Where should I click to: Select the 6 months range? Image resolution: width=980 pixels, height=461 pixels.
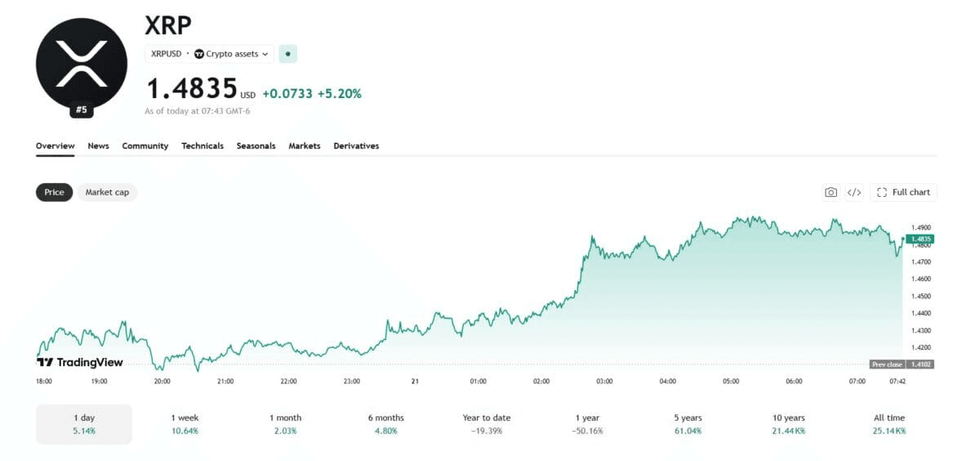pyautogui.click(x=385, y=423)
